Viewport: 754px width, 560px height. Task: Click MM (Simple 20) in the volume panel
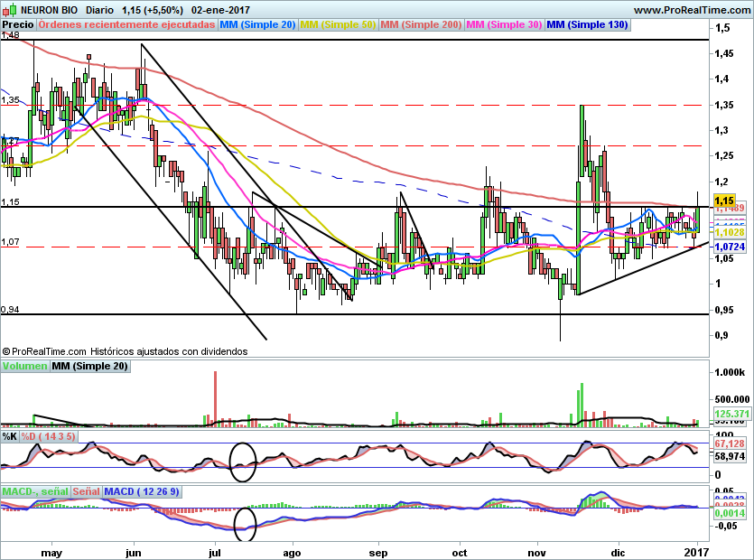pyautogui.click(x=88, y=367)
